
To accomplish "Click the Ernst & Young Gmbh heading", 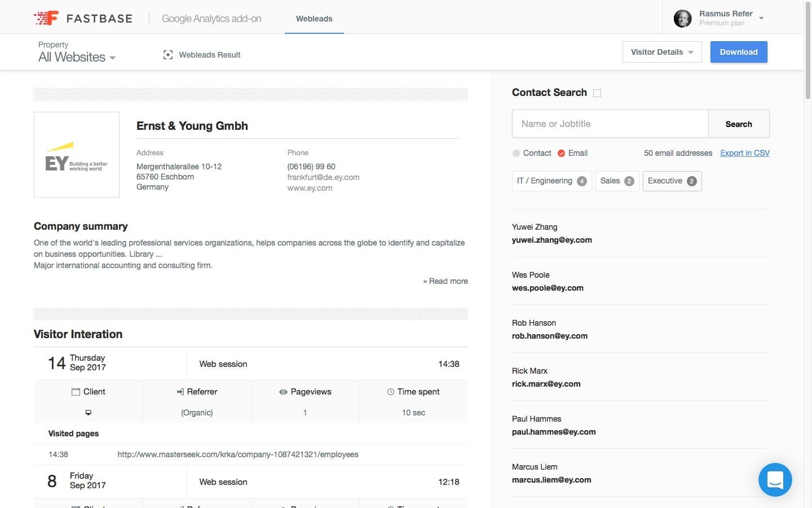I will 192,126.
